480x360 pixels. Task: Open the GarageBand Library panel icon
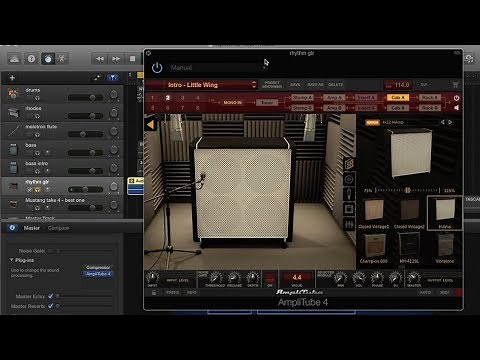14,59
